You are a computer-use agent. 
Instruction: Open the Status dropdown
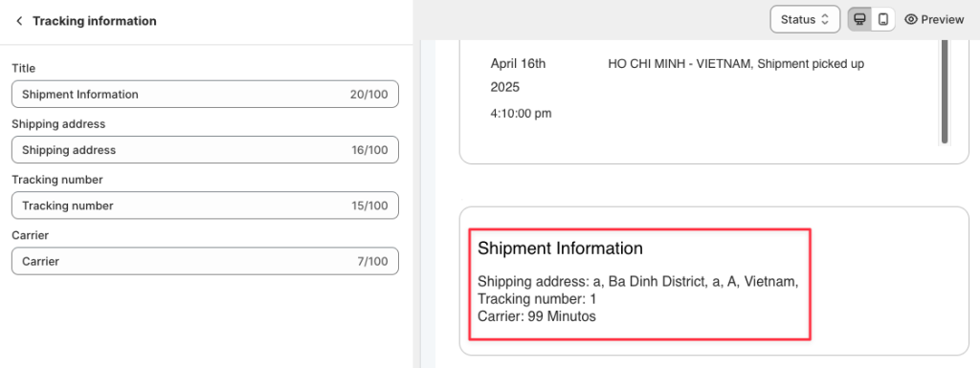805,19
